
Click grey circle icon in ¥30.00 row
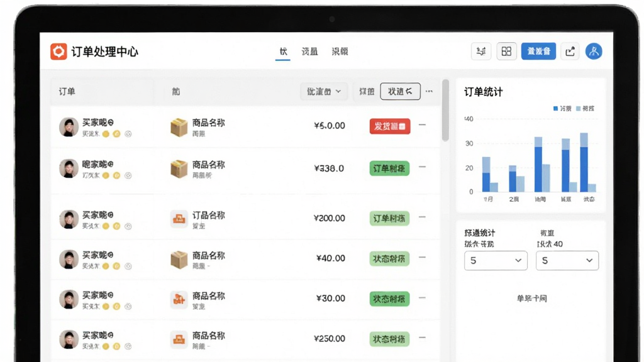128,306
